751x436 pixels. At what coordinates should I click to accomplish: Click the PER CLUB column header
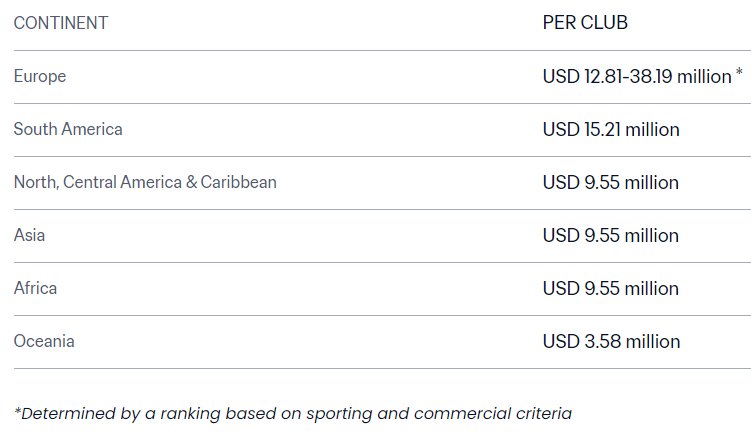pyautogui.click(x=585, y=23)
